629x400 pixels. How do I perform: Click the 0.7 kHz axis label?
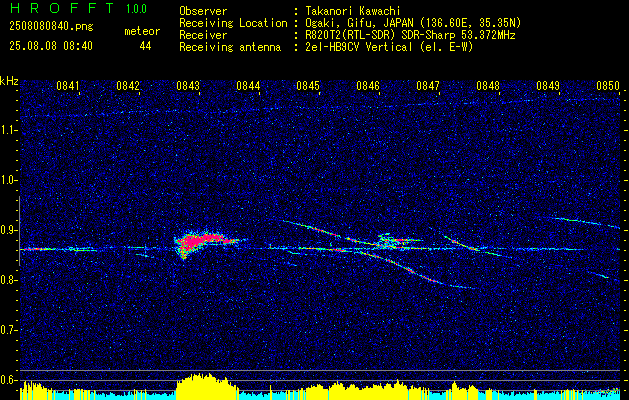click(x=9, y=330)
